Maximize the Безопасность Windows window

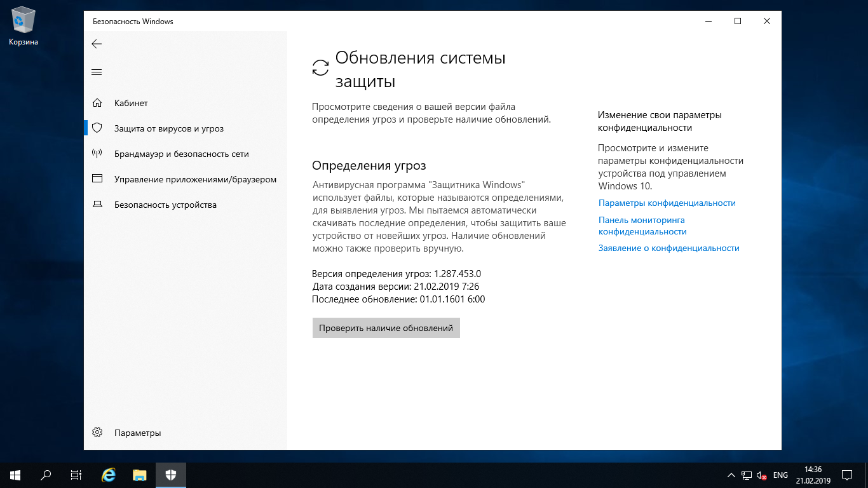click(738, 21)
